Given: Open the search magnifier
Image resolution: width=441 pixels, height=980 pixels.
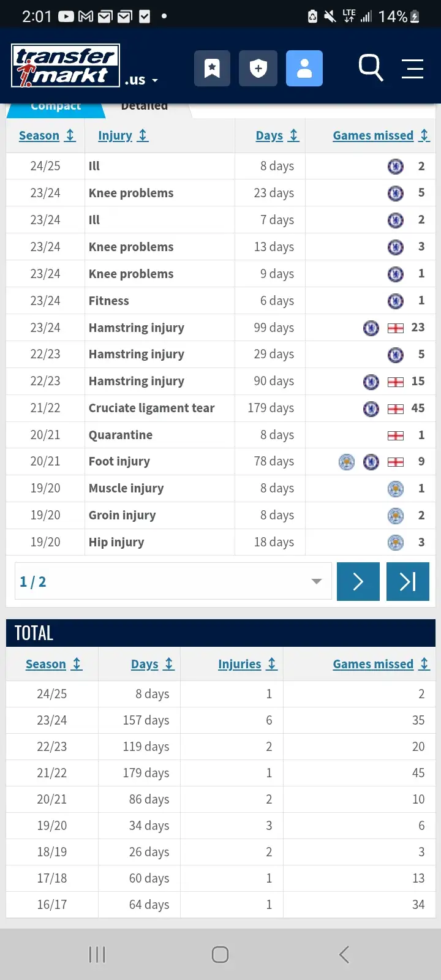Looking at the screenshot, I should [x=371, y=67].
